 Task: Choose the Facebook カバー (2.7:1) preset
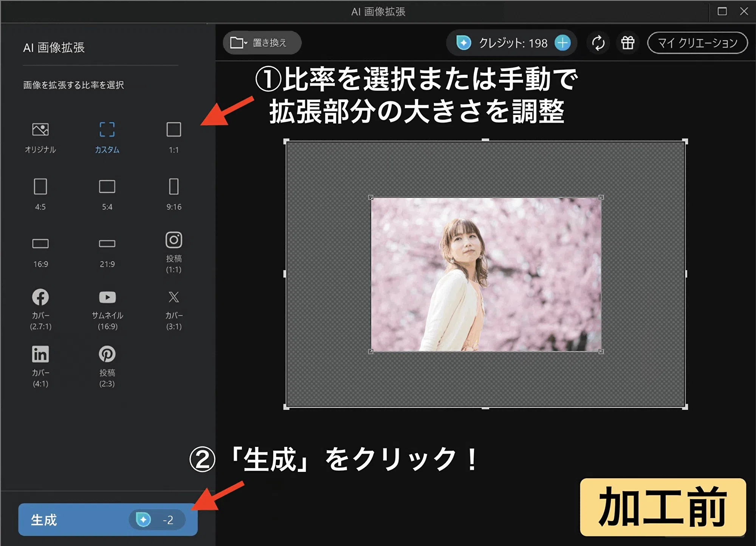tap(40, 306)
